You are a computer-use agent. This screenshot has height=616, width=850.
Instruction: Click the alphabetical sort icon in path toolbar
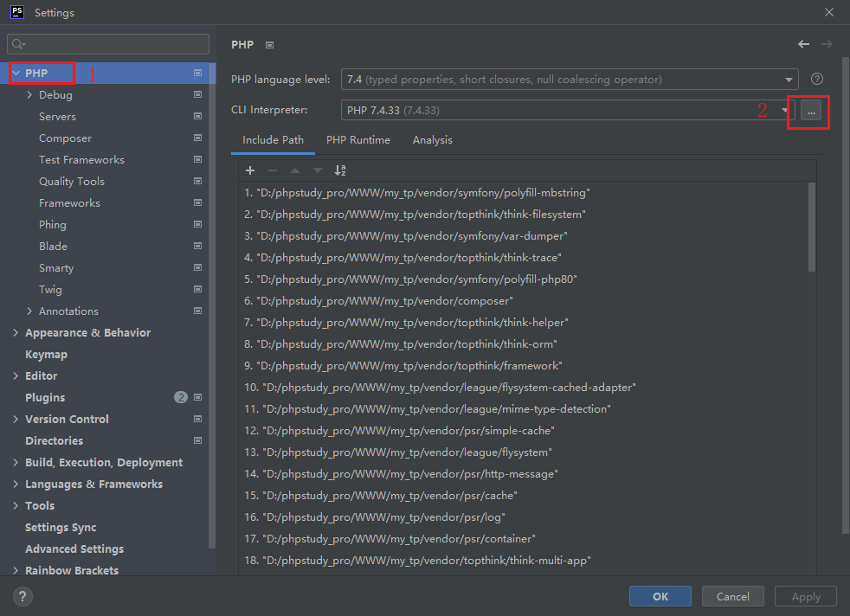(340, 170)
